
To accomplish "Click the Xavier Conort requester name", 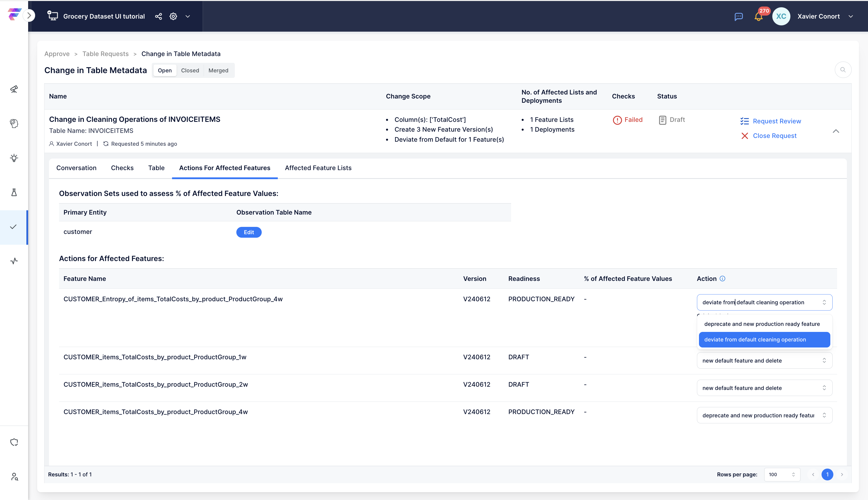I will [x=74, y=143].
